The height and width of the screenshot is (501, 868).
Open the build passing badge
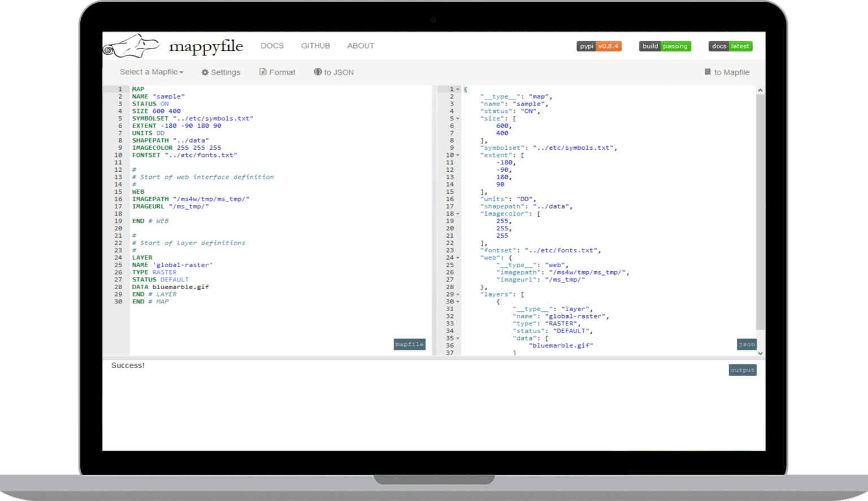pos(665,46)
